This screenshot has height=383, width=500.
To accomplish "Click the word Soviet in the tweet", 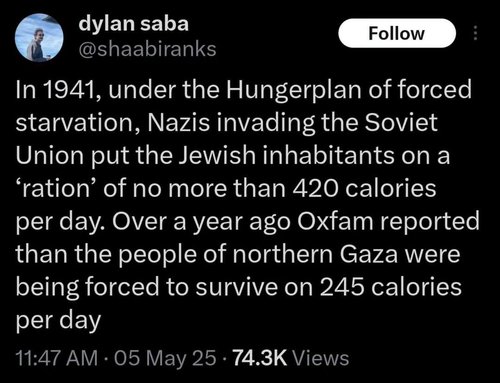I will click(400, 122).
